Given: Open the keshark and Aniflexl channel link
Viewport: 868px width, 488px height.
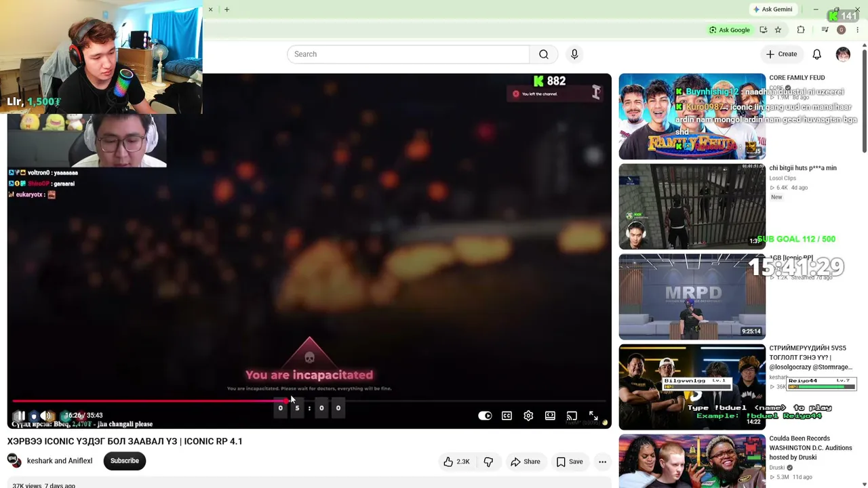Looking at the screenshot, I should pos(60,461).
